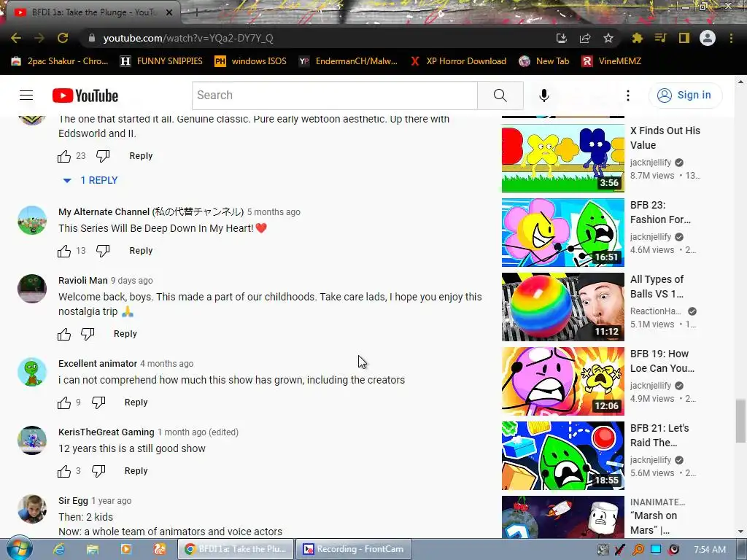
Task: Like the Eddsworld comment with 23 likes
Action: (x=64, y=156)
